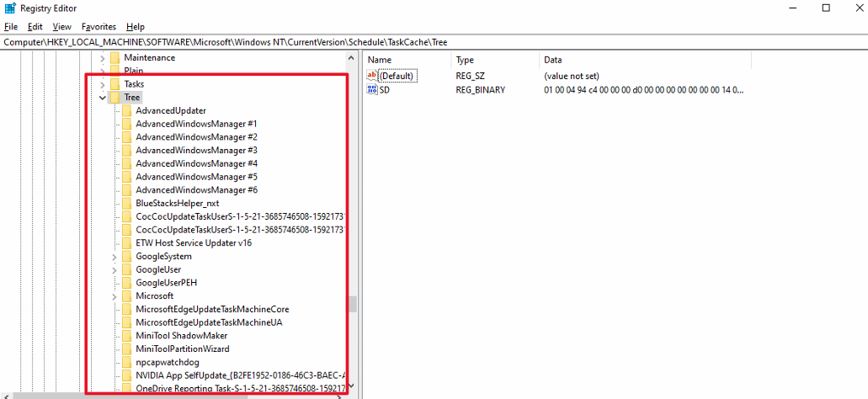Click the npcapwatchdog folder icon

(x=127, y=363)
